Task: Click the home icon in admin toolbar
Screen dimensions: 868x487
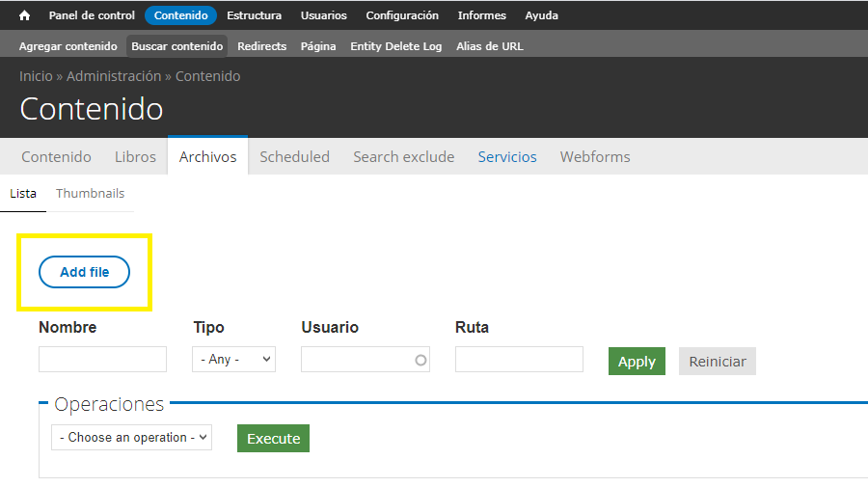Action: click(x=25, y=15)
